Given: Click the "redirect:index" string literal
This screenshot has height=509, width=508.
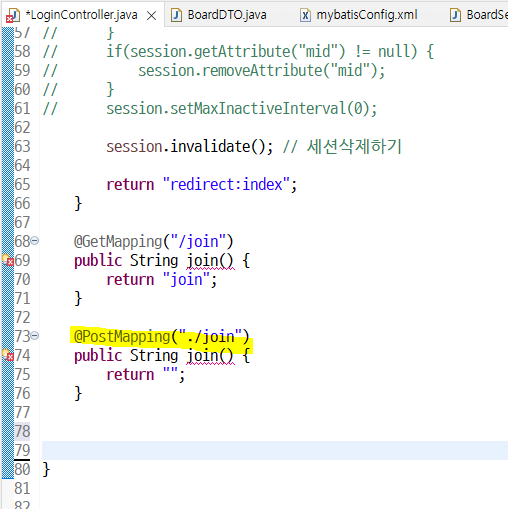Looking at the screenshot, I should 226,184.
